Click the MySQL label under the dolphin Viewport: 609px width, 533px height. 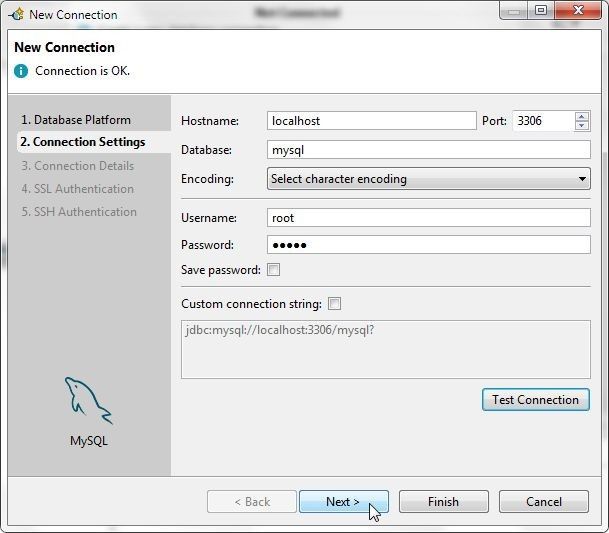pos(89,441)
